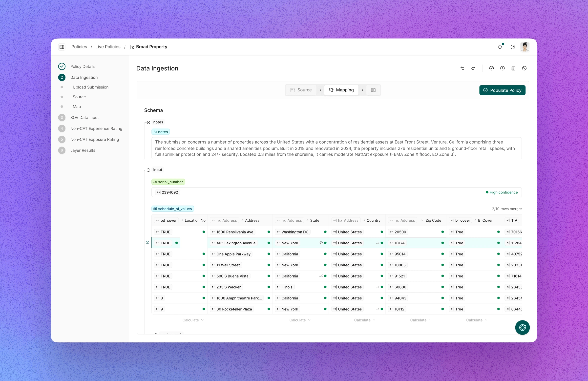Viewport: 588px width, 381px height.
Task: Go to SOV Data Input step
Action: tap(84, 118)
